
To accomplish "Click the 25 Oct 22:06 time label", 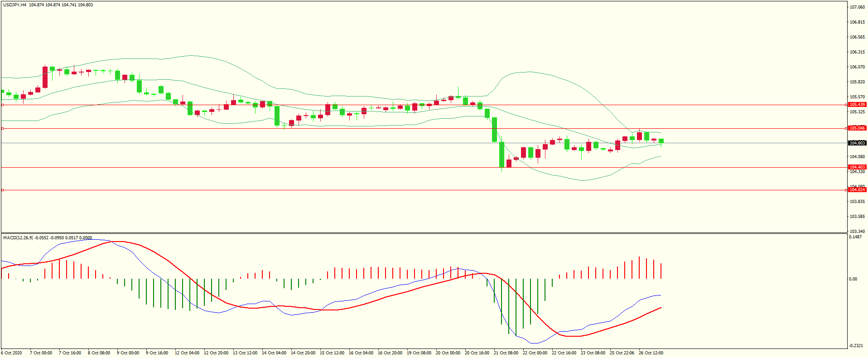I will click(622, 353).
